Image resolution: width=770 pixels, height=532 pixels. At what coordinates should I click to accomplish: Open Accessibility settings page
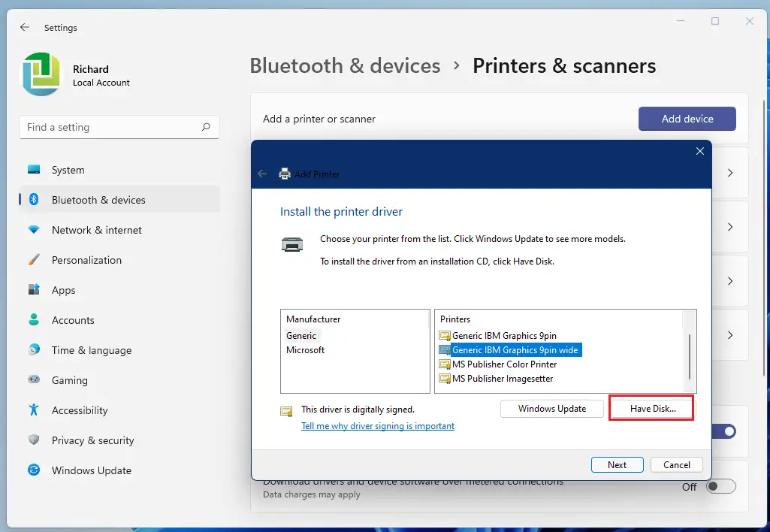point(119,410)
